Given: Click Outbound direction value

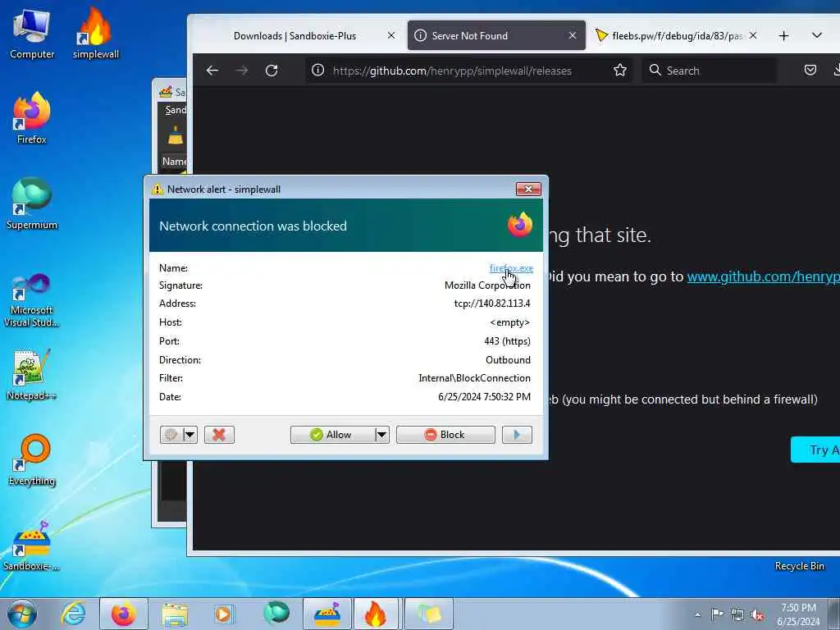Looking at the screenshot, I should [x=508, y=359].
